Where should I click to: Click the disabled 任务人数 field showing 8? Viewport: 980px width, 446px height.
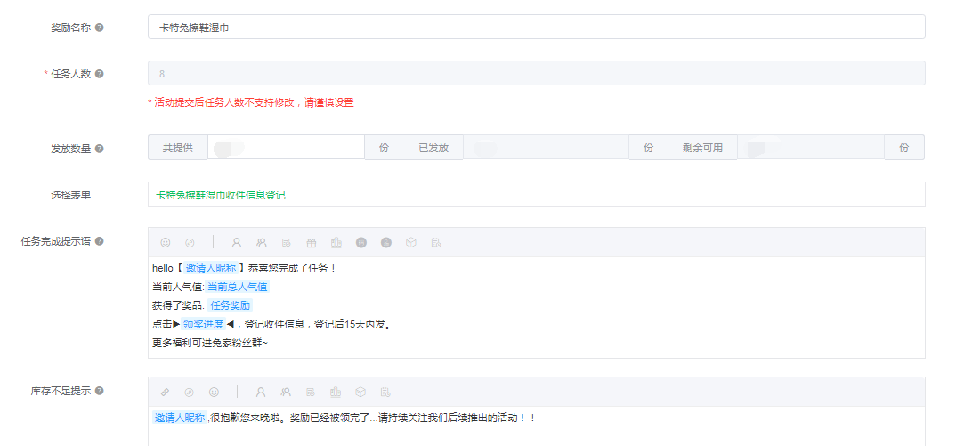point(536,73)
